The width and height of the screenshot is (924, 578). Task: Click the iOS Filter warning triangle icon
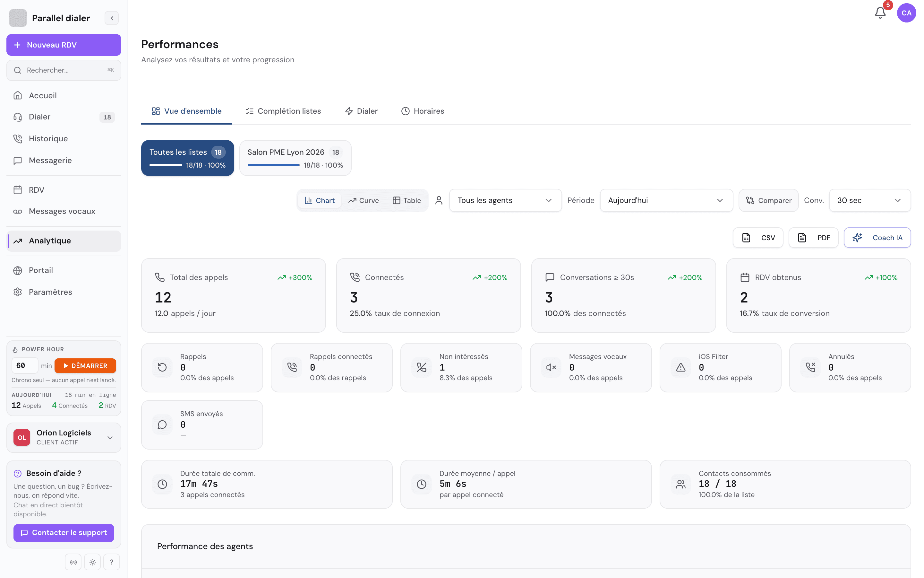click(681, 367)
